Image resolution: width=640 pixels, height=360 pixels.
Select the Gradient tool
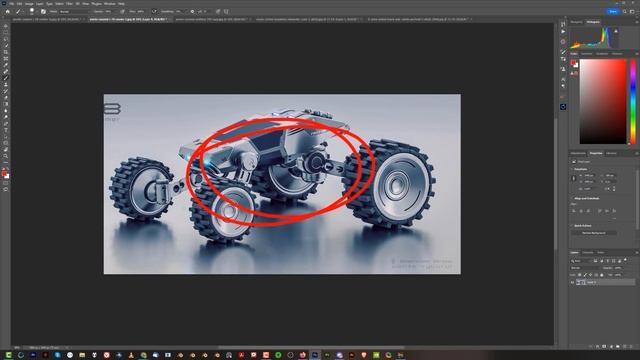(6, 104)
